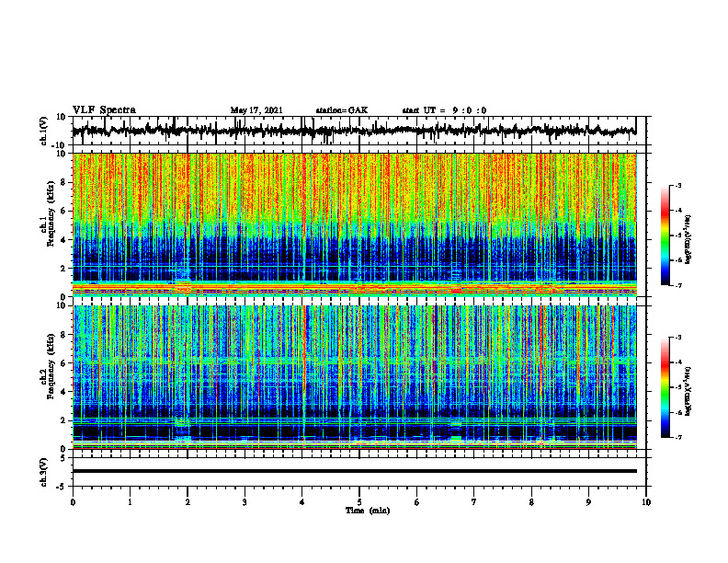The height and width of the screenshot is (563, 728).
Task: Click the ch.1 spectrogram color scale bar
Action: click(665, 236)
